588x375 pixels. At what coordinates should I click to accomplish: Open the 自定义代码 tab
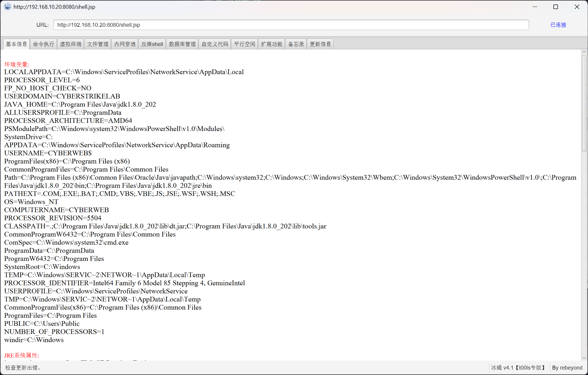tap(215, 44)
